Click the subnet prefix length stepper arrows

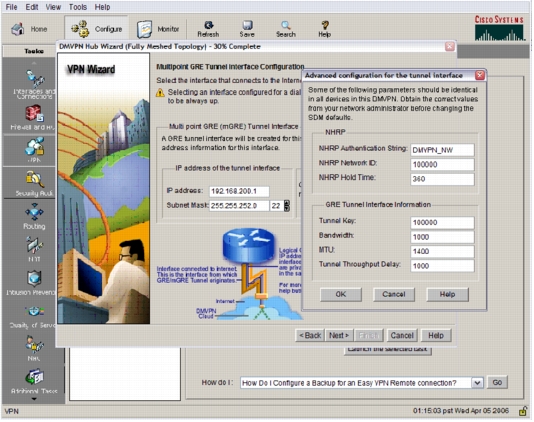287,206
